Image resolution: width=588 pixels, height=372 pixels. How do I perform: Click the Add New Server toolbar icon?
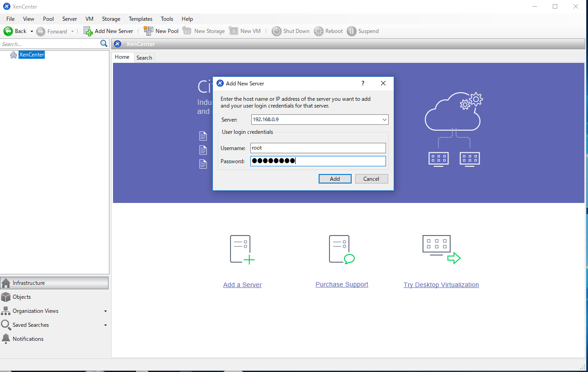(86, 31)
